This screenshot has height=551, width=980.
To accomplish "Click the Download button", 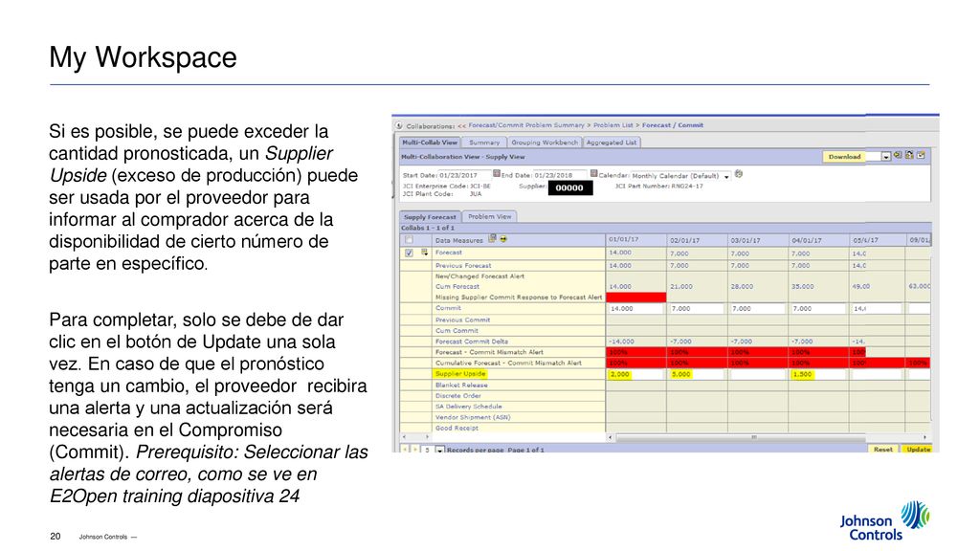I will point(844,157).
